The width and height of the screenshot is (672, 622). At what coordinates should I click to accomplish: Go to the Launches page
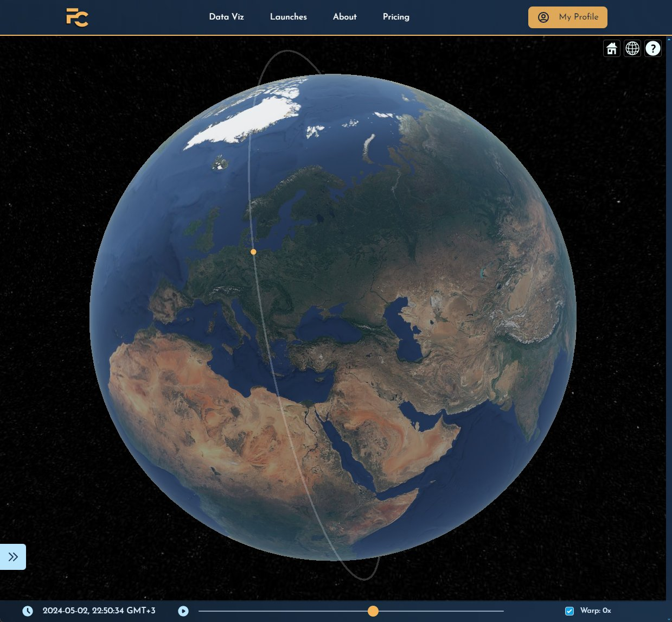(288, 17)
